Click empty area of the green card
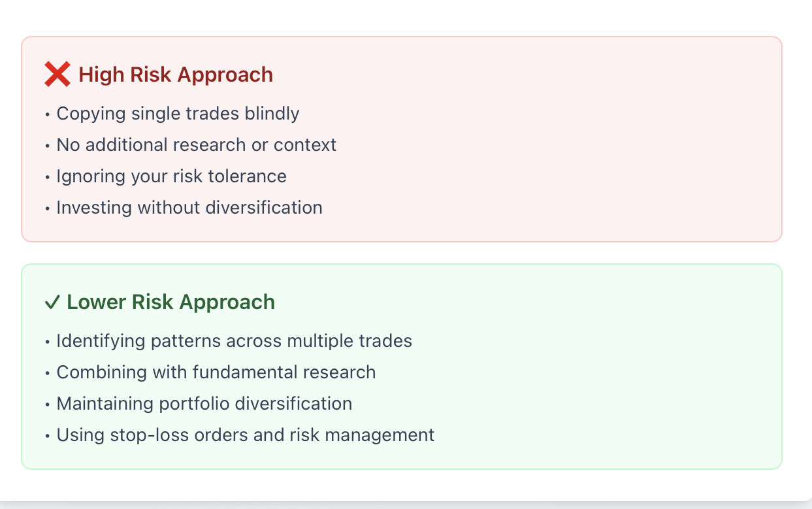The width and height of the screenshot is (812, 509). click(588, 379)
